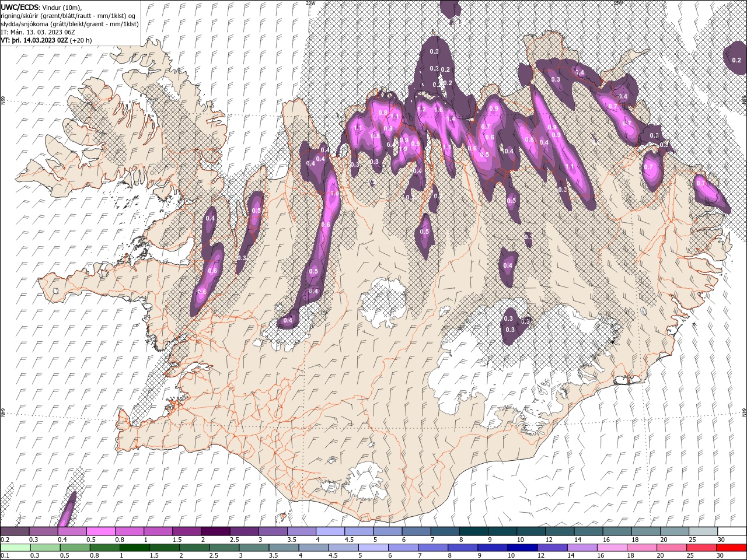Click the '1.0' precipitation value on the map

pyautogui.click(x=334, y=194)
